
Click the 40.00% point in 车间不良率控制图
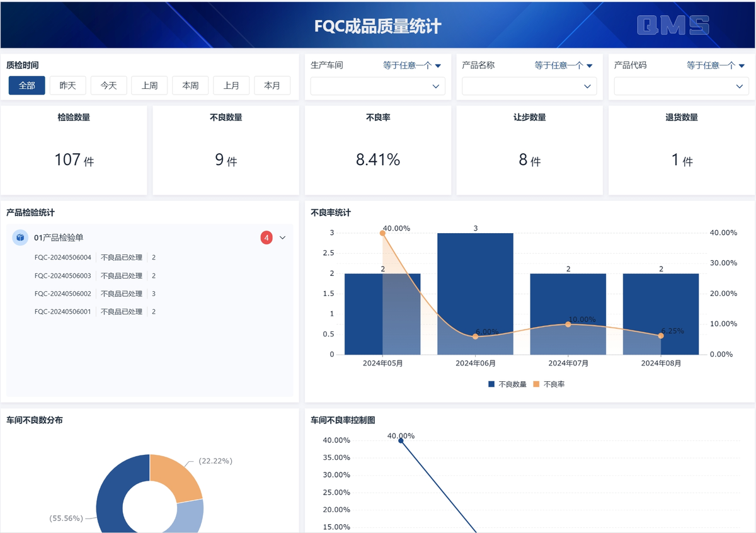tap(401, 440)
